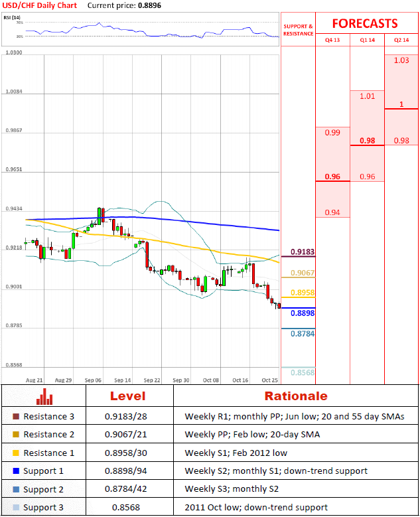Select the 'Support 2' row label
Screen dimensions: 420x517
click(x=43, y=489)
